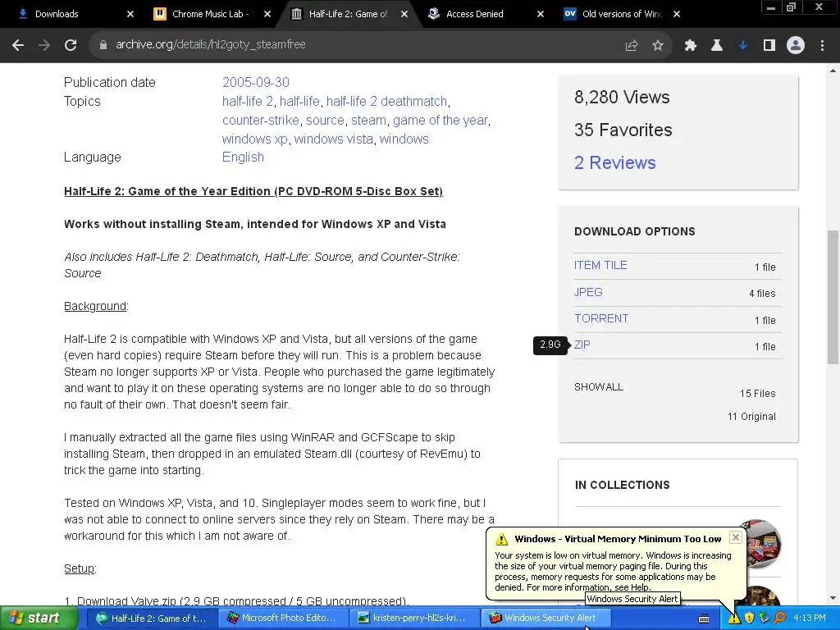This screenshot has width=840, height=630.
Task: Open Chrome three-dot menu
Action: (x=822, y=46)
